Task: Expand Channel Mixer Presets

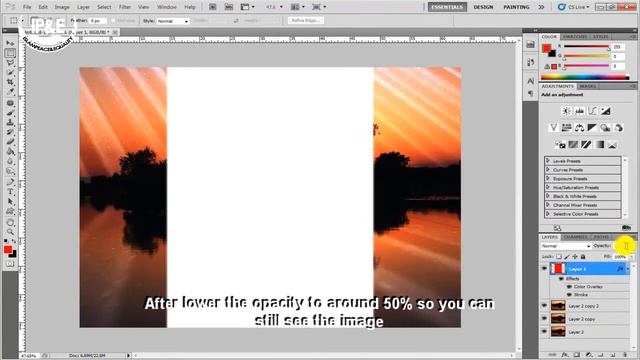Action: [548, 205]
